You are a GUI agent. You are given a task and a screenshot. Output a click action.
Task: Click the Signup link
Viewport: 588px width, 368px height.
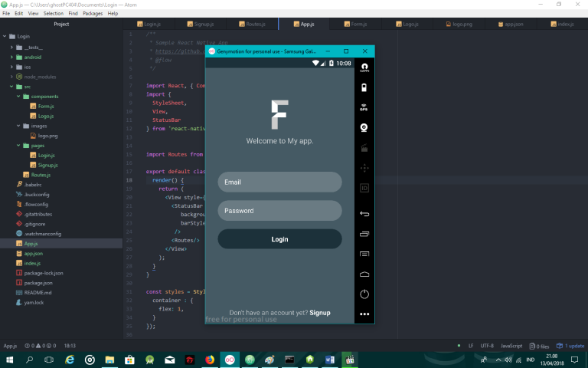pyautogui.click(x=320, y=313)
